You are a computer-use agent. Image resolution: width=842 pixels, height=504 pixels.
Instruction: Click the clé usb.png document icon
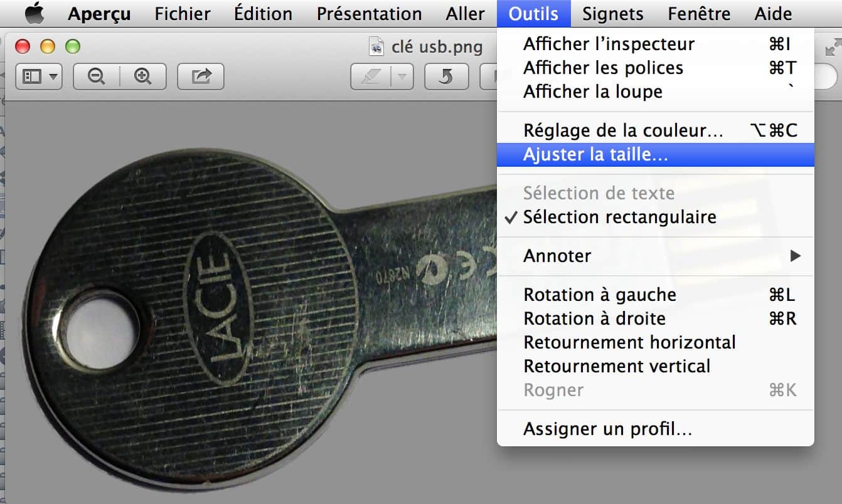pos(376,46)
